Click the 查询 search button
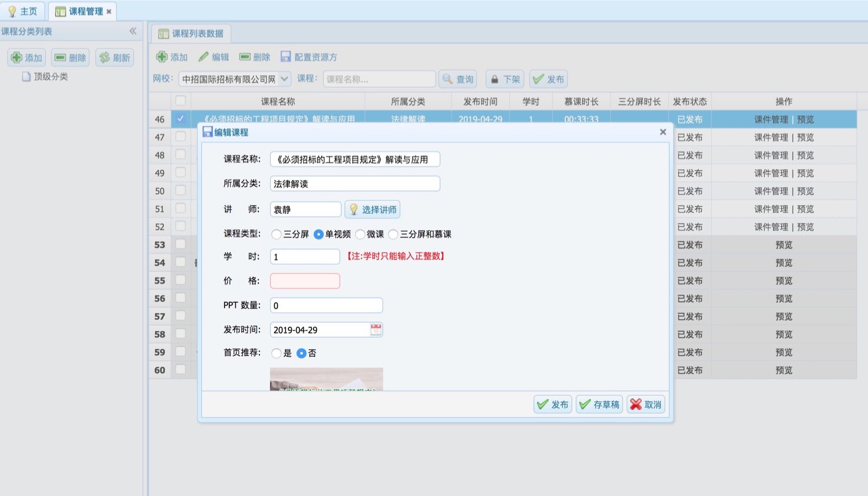Image resolution: width=868 pixels, height=496 pixels. coord(457,79)
